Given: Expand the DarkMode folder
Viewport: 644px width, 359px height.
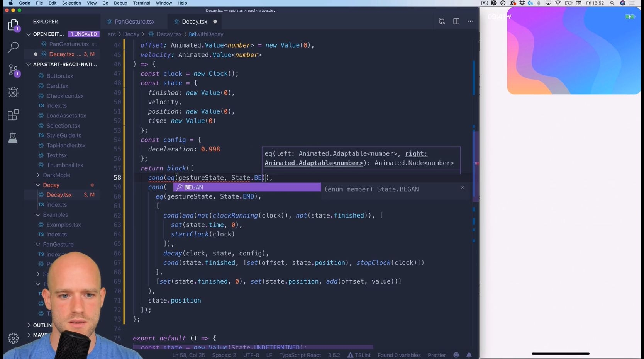Looking at the screenshot, I should click(56, 175).
